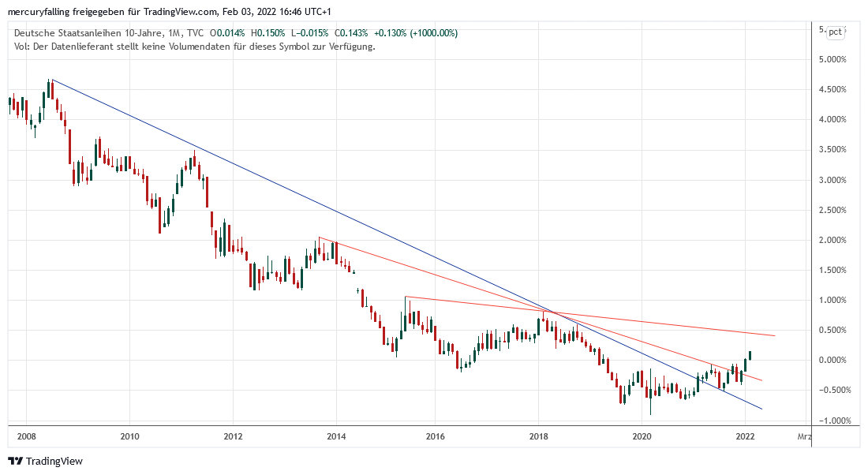Click the Mrz label on time axis
This screenshot has height=475, width=868.
click(803, 436)
